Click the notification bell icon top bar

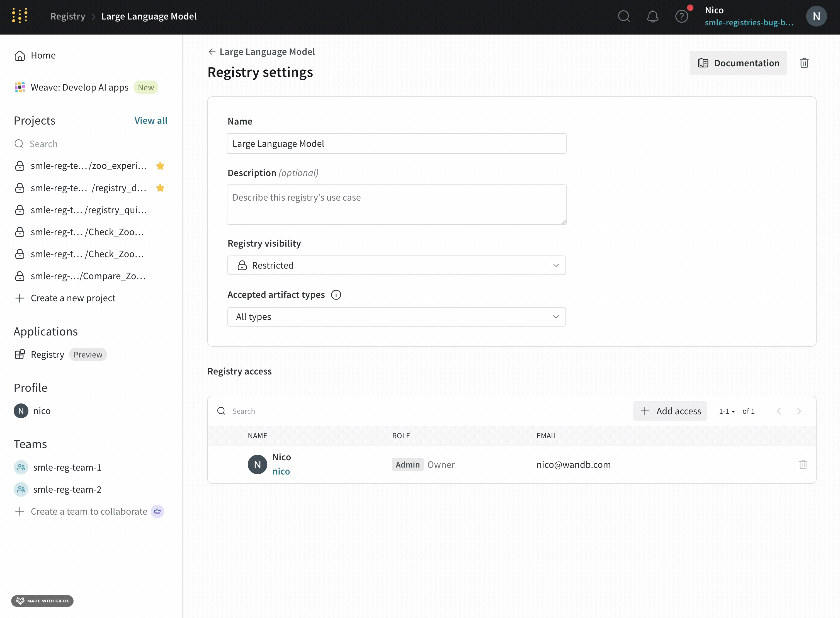[x=652, y=16]
